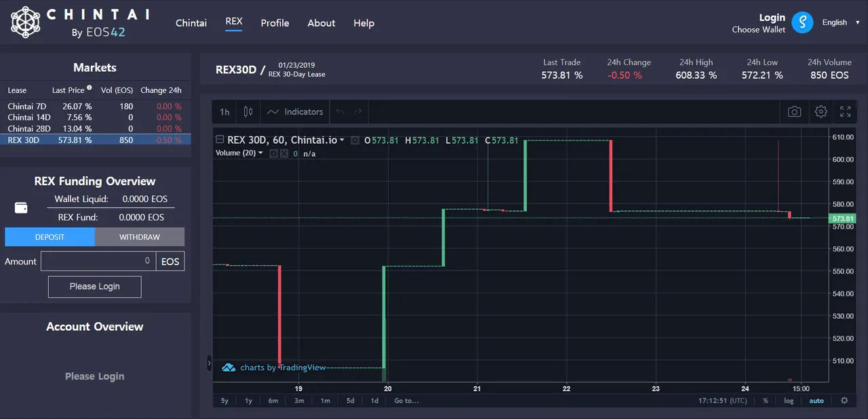Click the TradingView cloud logo
This screenshot has width=868, height=419.
[229, 367]
